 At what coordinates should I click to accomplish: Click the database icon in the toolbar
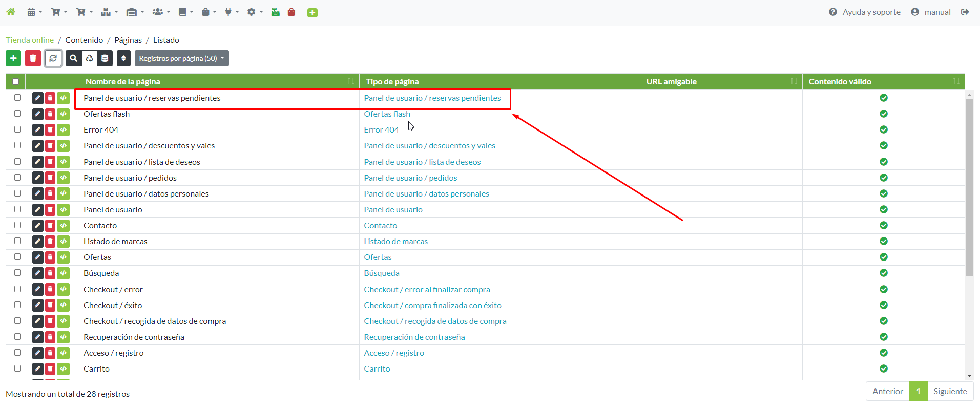(105, 58)
